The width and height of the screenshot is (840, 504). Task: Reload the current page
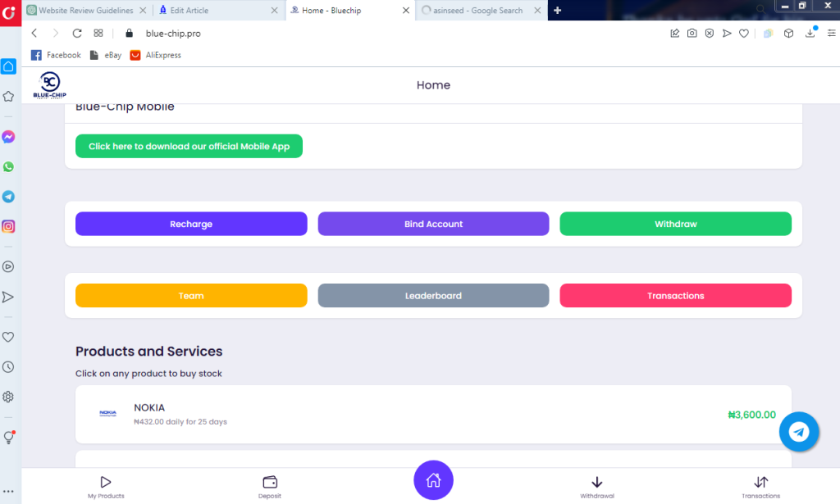point(77,34)
